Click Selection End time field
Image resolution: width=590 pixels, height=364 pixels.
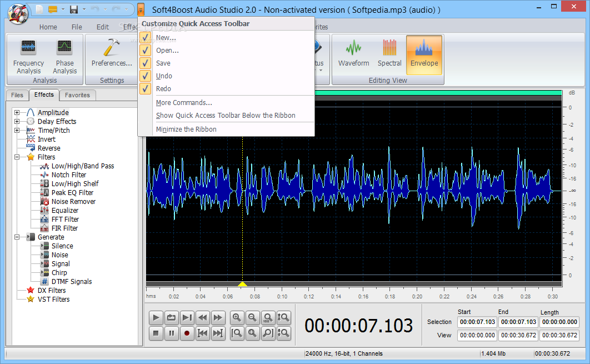(518, 322)
